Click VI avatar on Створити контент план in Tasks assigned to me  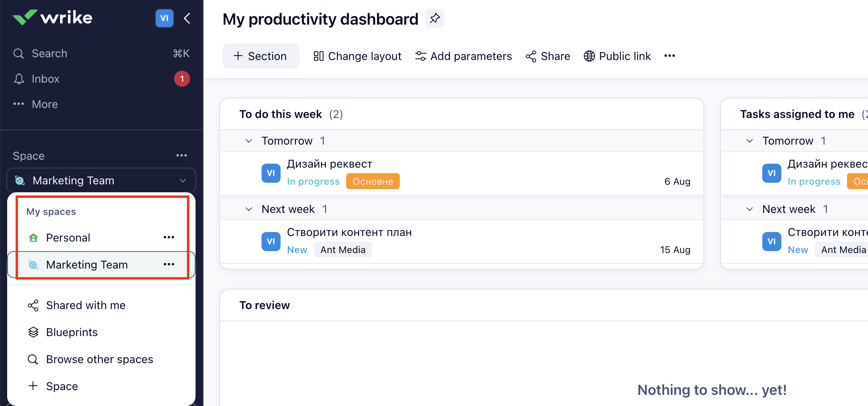pyautogui.click(x=772, y=242)
